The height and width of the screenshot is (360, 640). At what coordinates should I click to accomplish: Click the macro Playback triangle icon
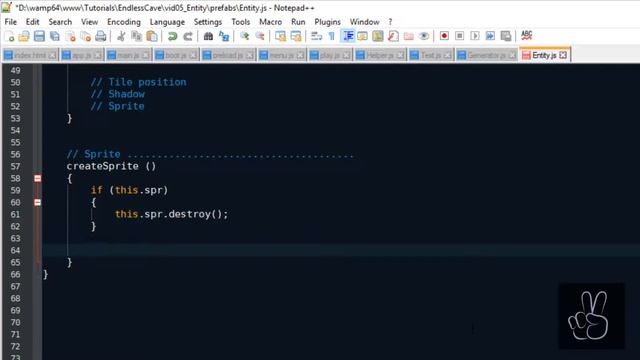[475, 36]
